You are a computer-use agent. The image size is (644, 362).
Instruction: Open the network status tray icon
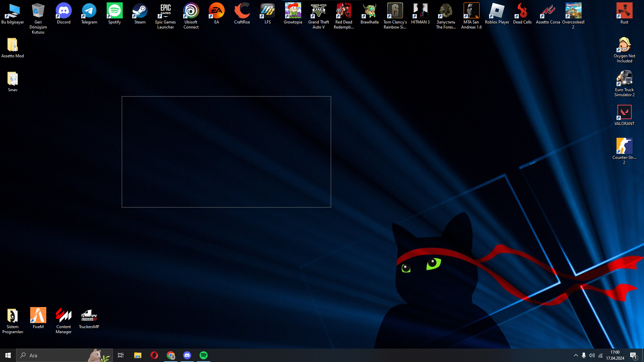click(600, 355)
